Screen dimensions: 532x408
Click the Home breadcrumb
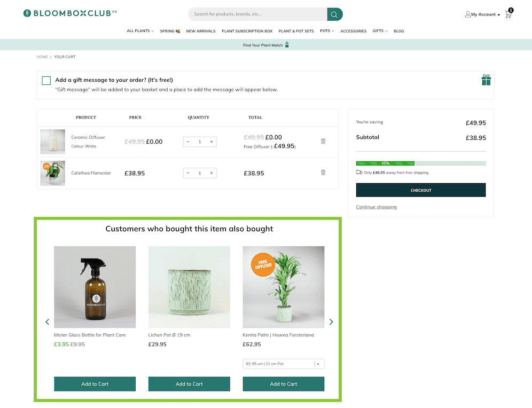pos(42,57)
